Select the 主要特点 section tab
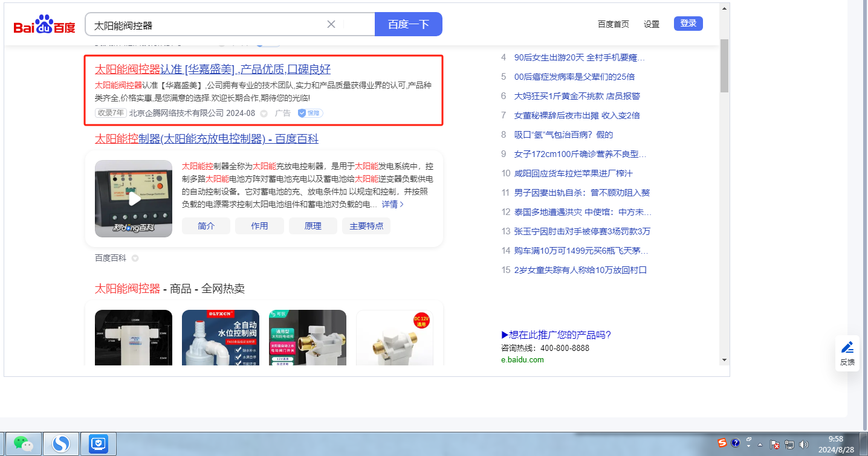The image size is (868, 456). 366,226
